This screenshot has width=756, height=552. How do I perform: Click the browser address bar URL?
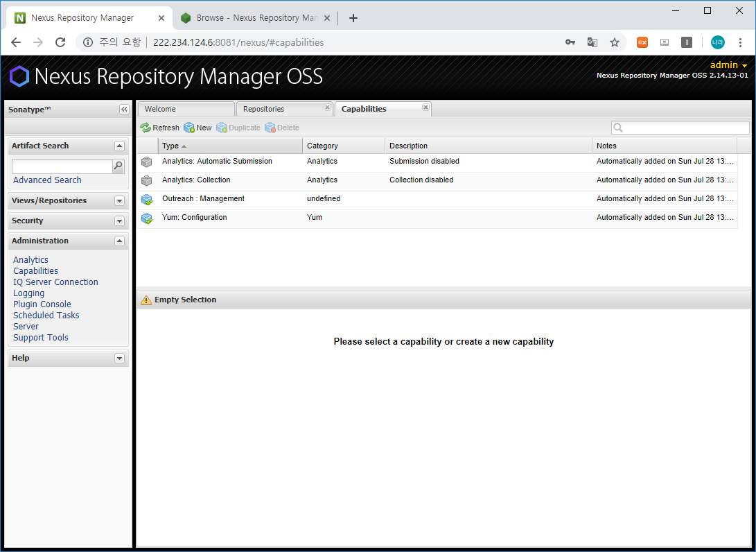click(x=238, y=42)
